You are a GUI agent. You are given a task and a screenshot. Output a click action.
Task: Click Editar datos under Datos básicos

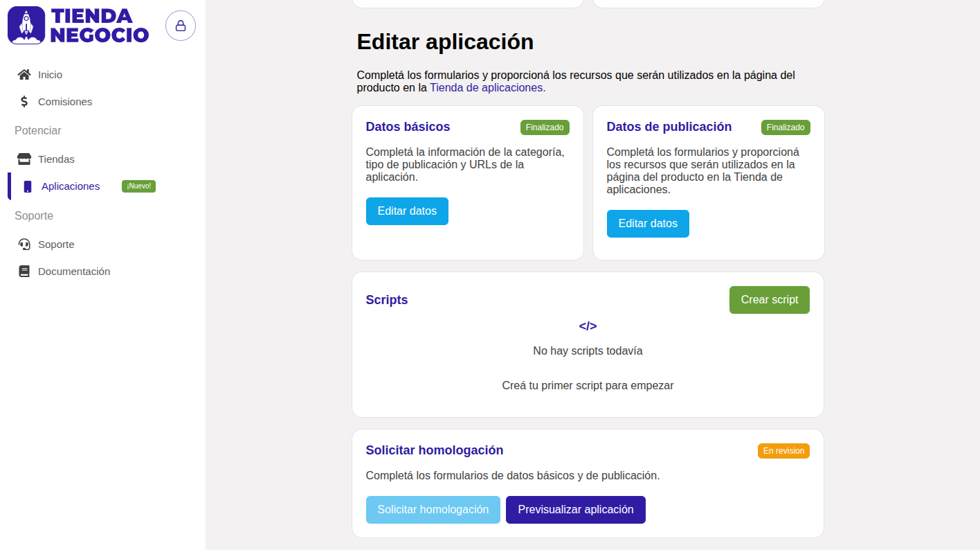click(407, 211)
